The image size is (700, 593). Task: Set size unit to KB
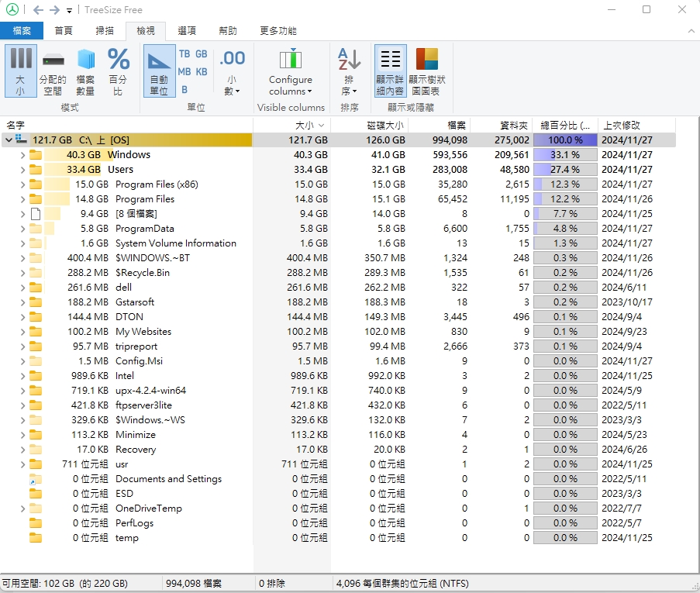coord(202,72)
